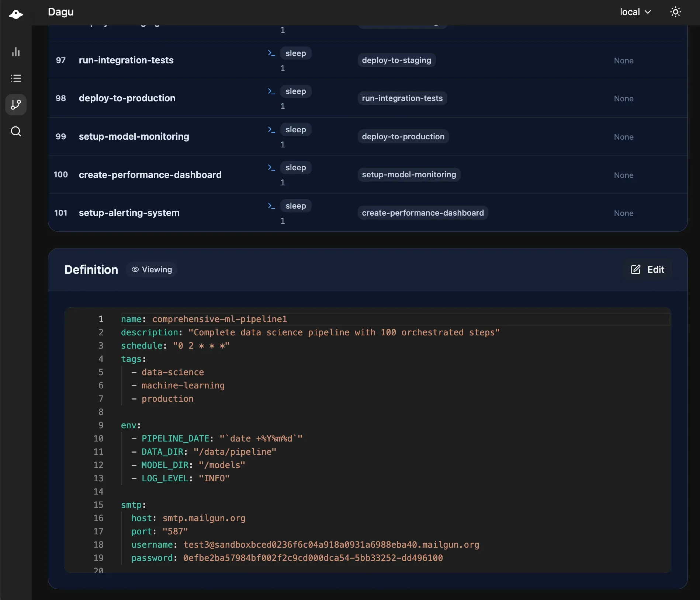
Task: Click the Viewing mode badge
Action: coord(152,269)
